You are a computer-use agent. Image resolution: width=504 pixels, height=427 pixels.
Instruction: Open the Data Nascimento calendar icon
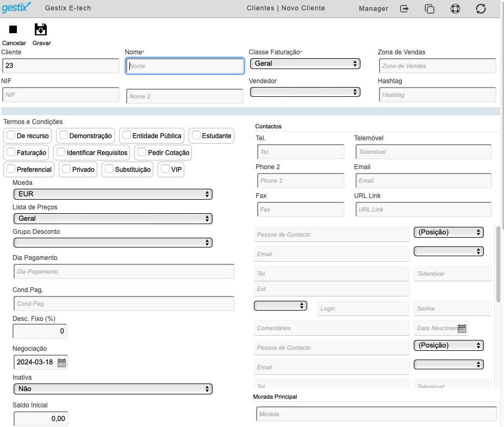point(462,329)
